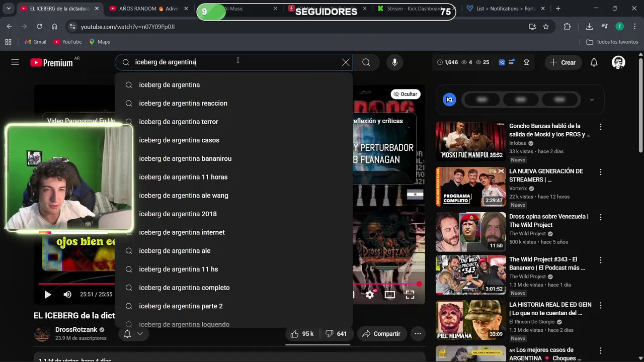Open the notifications bell in the header
644x362 pixels.
594,62
